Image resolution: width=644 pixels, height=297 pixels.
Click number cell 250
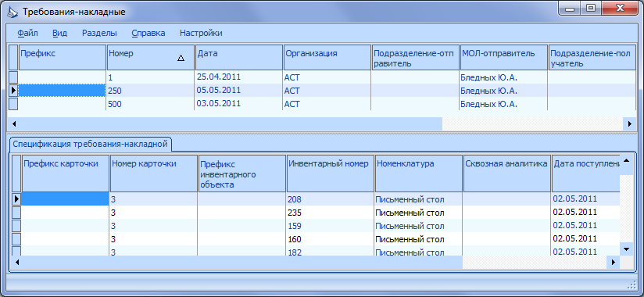(150, 91)
